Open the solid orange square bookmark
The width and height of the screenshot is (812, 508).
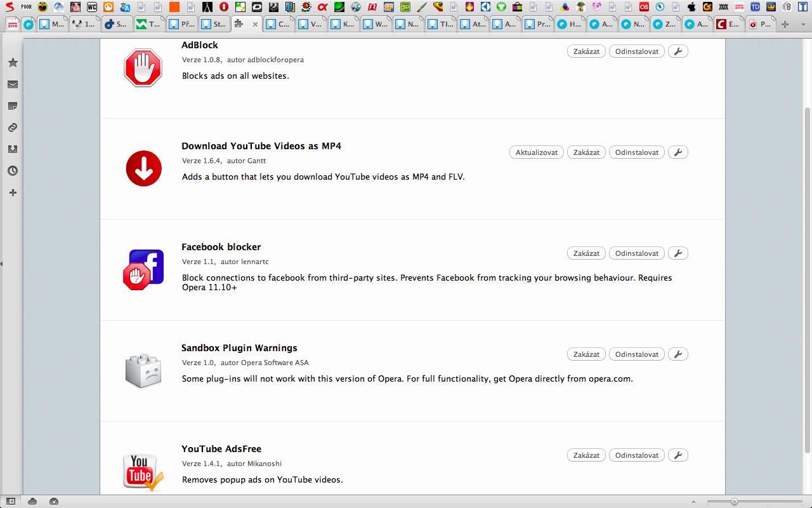point(174,7)
